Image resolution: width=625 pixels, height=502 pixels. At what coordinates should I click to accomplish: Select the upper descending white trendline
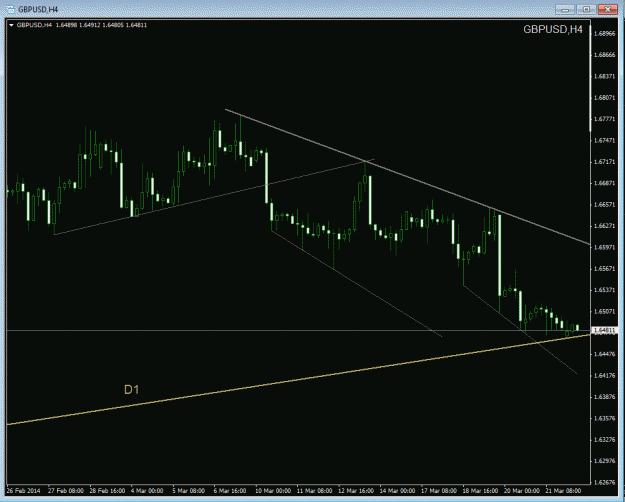click(x=407, y=176)
